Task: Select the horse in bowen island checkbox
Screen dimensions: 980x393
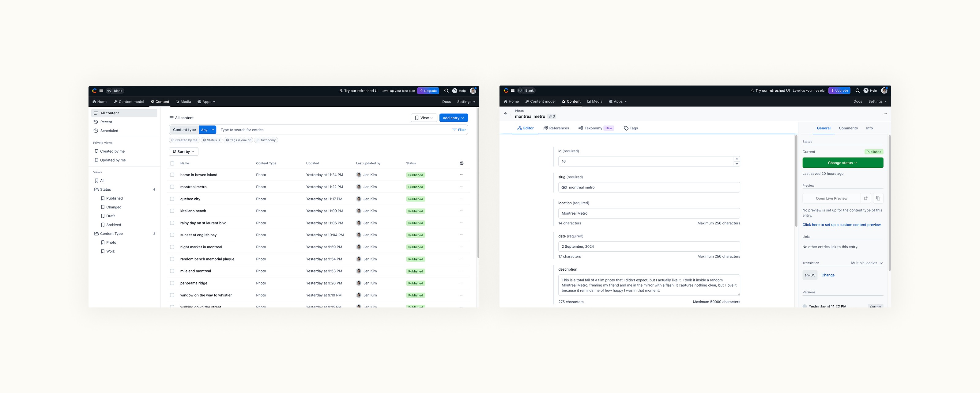Action: tap(172, 175)
